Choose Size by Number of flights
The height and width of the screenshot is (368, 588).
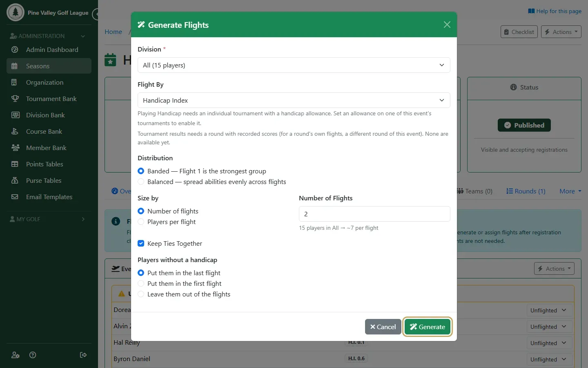coord(141,211)
